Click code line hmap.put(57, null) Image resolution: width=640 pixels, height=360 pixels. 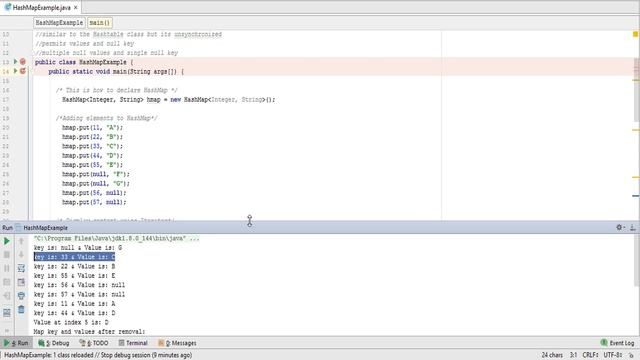pos(94,202)
